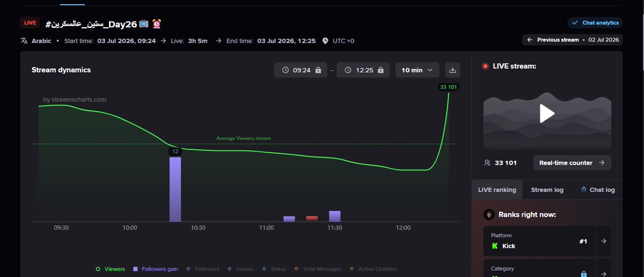
Task: Go to Previous stream 02 Jul 2026
Action: coord(572,40)
